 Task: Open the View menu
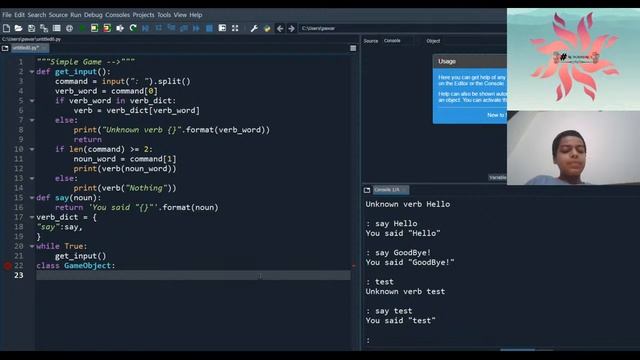coord(180,15)
